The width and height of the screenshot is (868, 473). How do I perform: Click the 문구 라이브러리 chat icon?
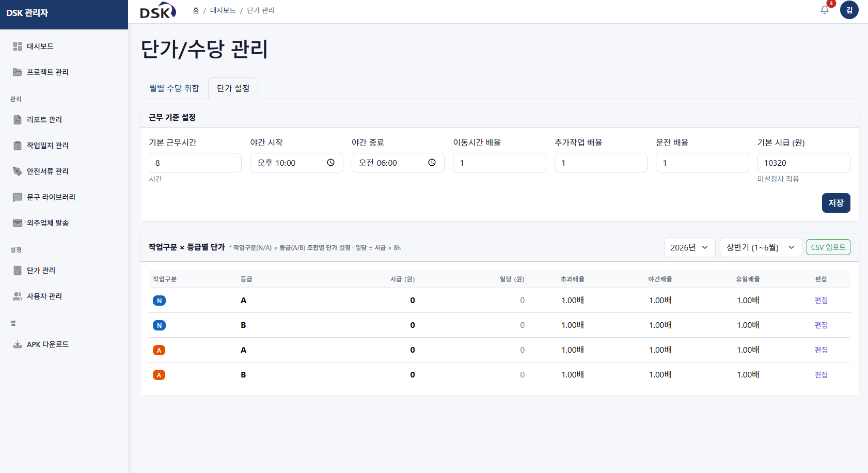pyautogui.click(x=18, y=197)
